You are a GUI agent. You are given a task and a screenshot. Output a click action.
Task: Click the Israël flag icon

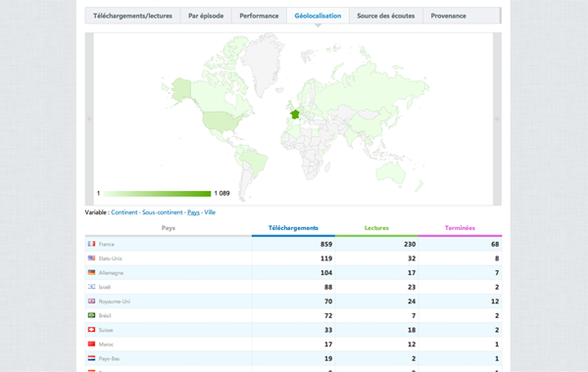click(x=91, y=287)
